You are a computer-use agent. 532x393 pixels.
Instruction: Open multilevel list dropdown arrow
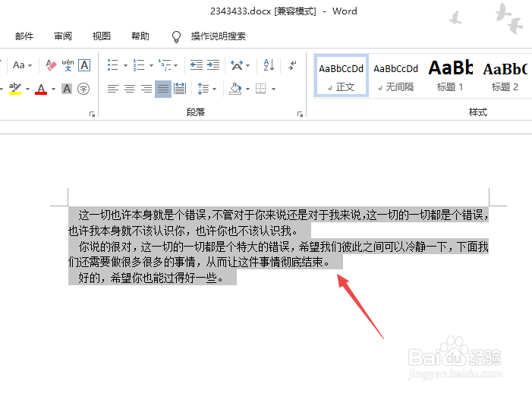click(176, 65)
